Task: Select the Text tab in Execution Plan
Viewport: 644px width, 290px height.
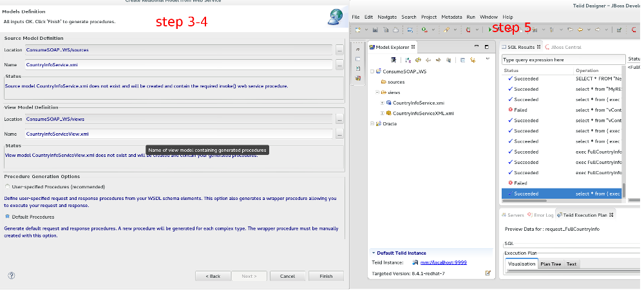Action: click(x=571, y=264)
